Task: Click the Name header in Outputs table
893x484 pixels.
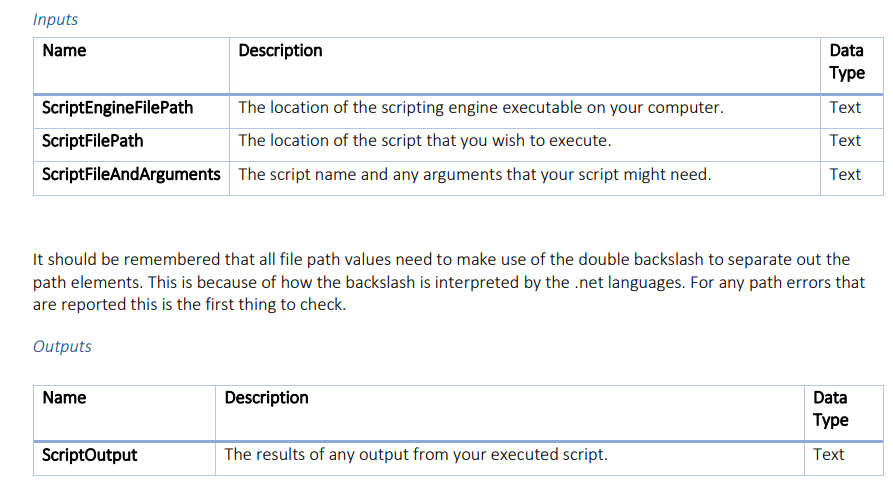Action: (x=64, y=398)
